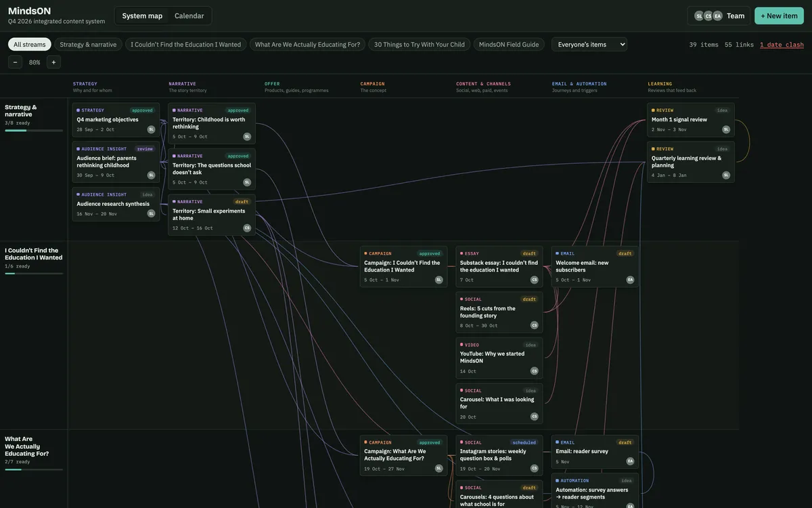
Task: Click SL avatar on Audience research synthesis card
Action: coord(151,213)
